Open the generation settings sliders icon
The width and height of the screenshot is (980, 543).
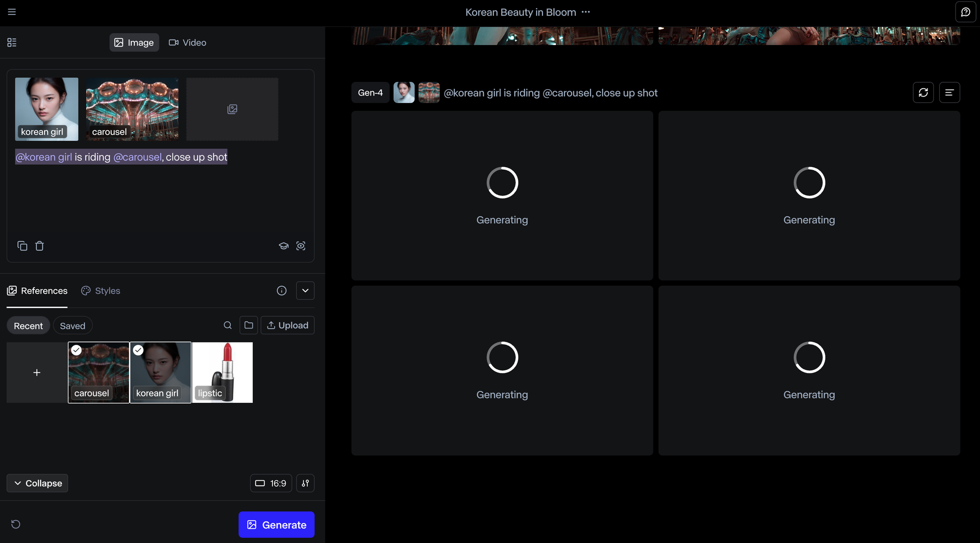tap(305, 483)
